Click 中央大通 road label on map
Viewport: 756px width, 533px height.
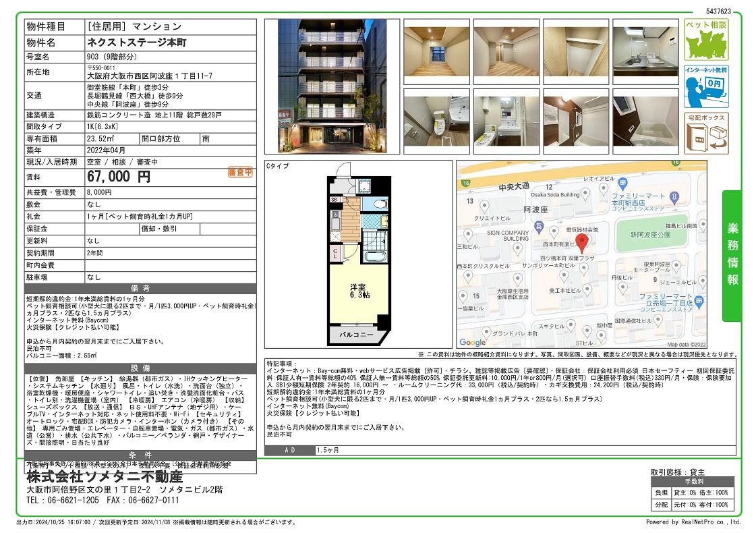(x=514, y=186)
